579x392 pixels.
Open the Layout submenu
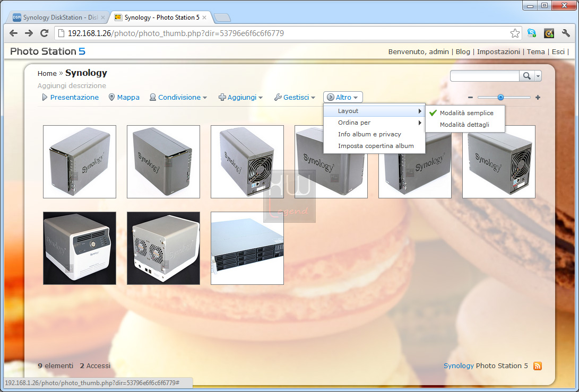375,111
